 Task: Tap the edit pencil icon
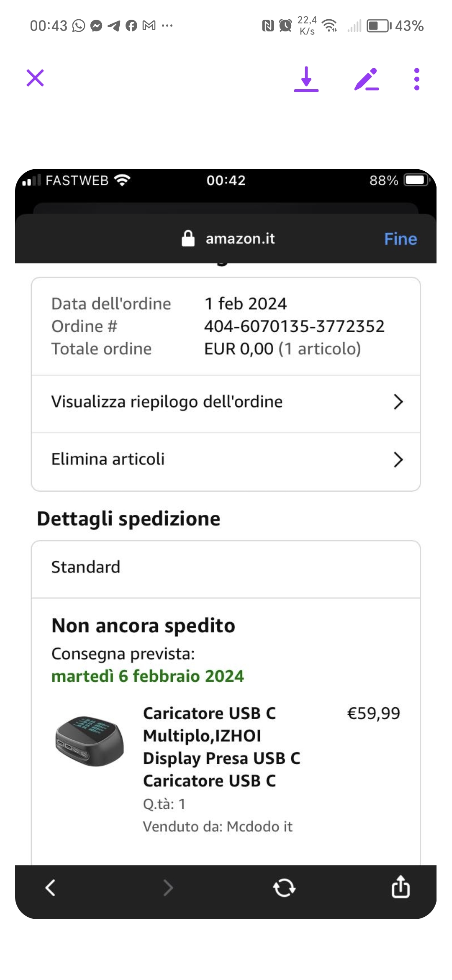(x=367, y=79)
